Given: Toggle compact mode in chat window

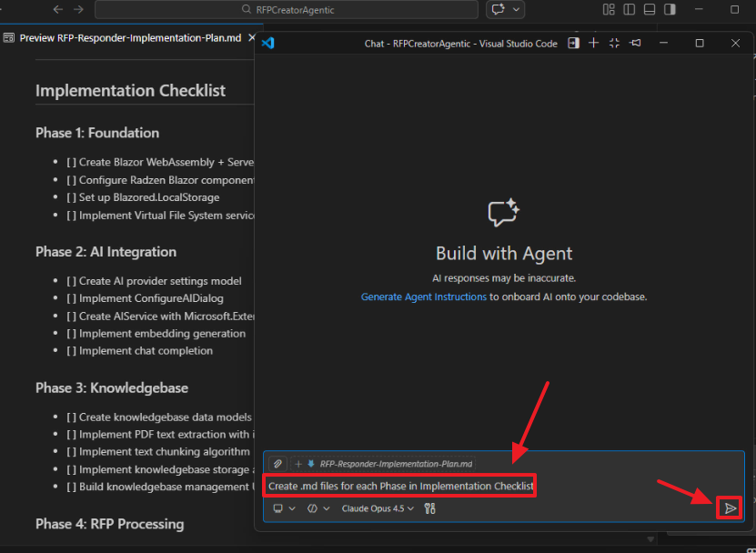Looking at the screenshot, I should 614,43.
